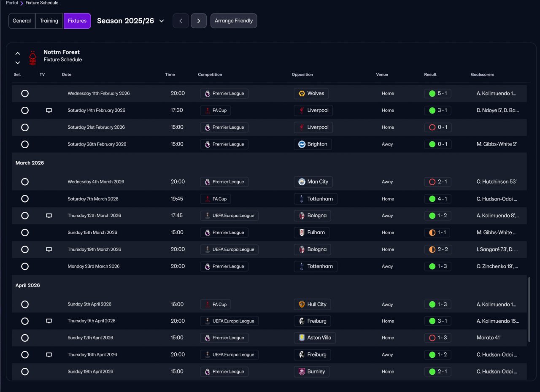Click goalscorer text "O. Hutchinson 53'"
540x392 pixels.
click(497, 182)
